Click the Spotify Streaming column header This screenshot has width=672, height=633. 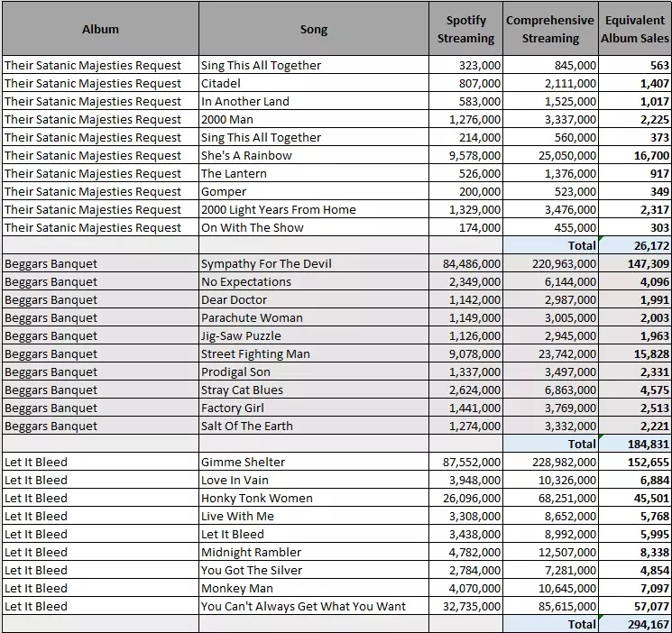coord(465,29)
